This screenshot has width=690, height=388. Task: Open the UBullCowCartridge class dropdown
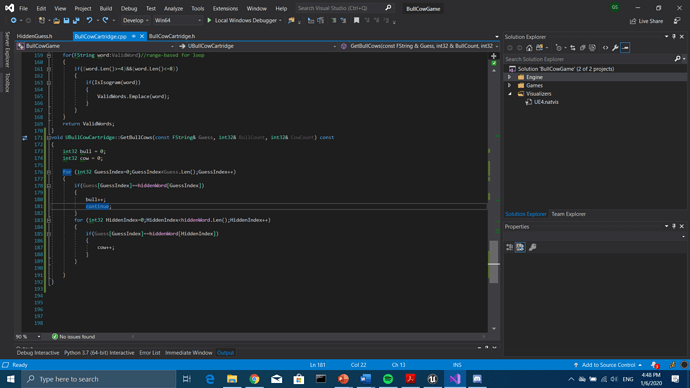click(257, 46)
